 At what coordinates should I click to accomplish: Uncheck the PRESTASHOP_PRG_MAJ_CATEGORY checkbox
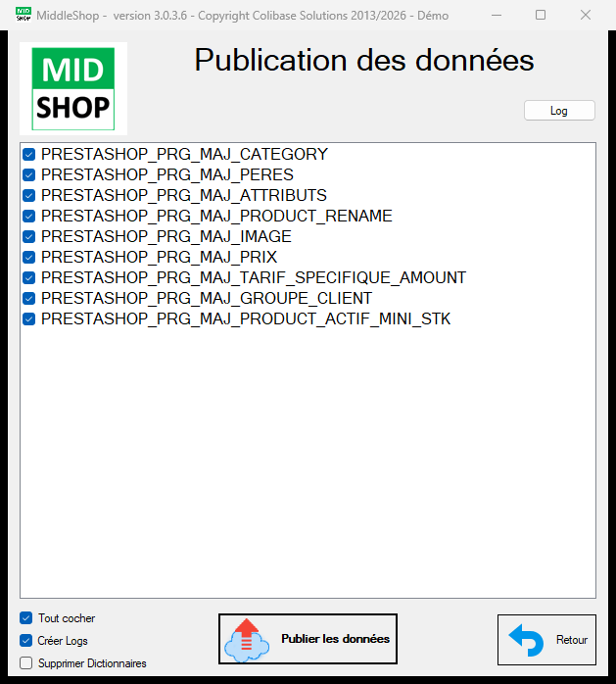(x=29, y=155)
